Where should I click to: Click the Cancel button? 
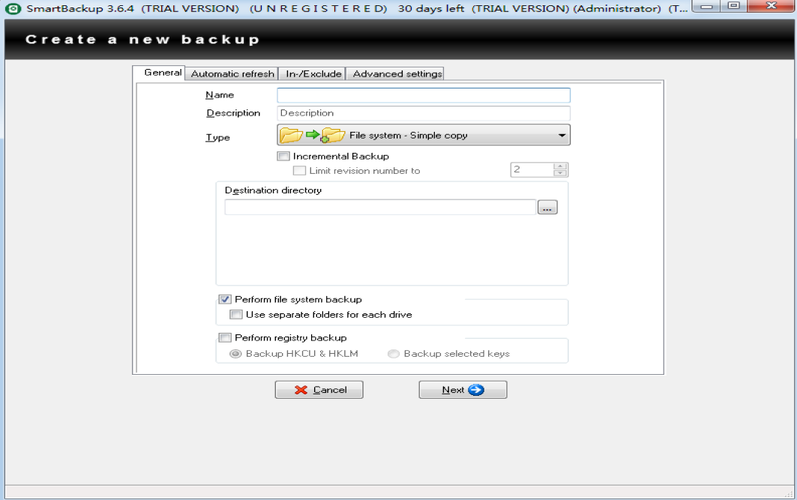pos(319,390)
